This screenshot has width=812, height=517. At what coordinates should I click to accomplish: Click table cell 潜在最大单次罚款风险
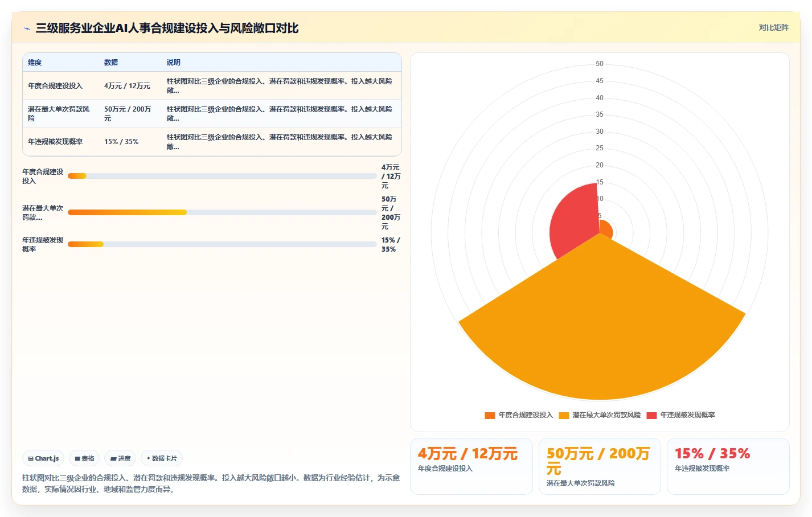pos(59,113)
